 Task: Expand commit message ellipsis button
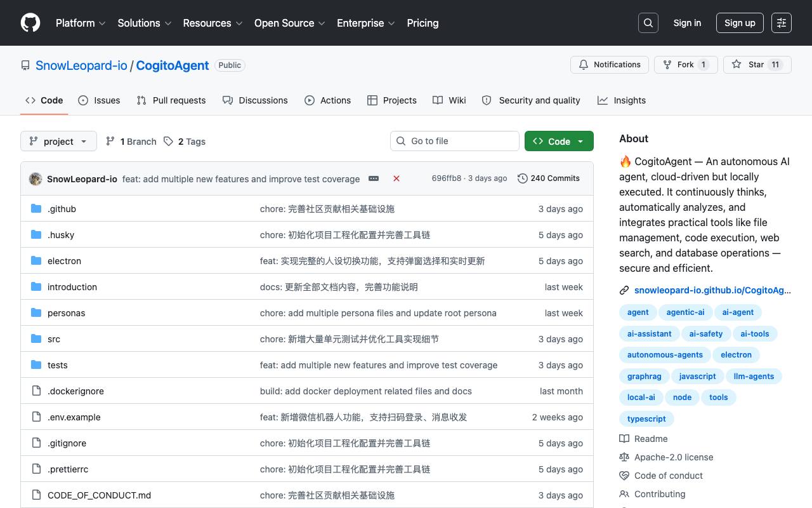[374, 178]
